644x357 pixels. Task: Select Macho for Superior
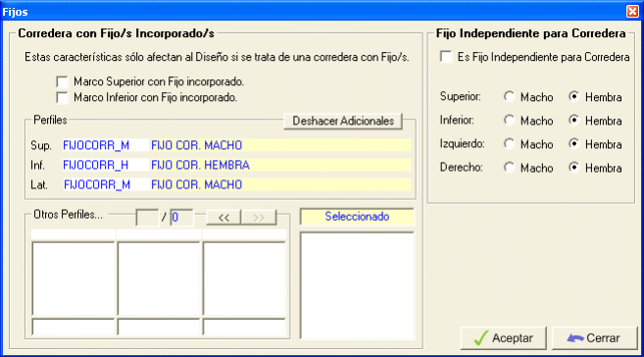tap(510, 97)
